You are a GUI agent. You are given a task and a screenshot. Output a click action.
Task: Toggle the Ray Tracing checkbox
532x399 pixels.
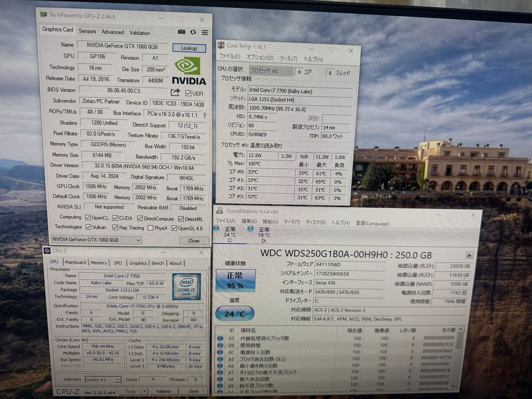click(115, 228)
